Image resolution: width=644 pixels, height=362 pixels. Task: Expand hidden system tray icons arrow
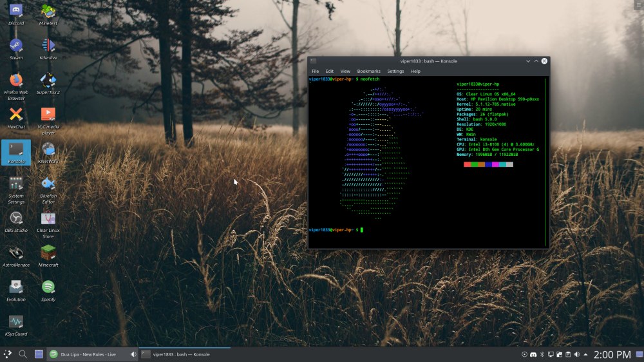coord(585,354)
